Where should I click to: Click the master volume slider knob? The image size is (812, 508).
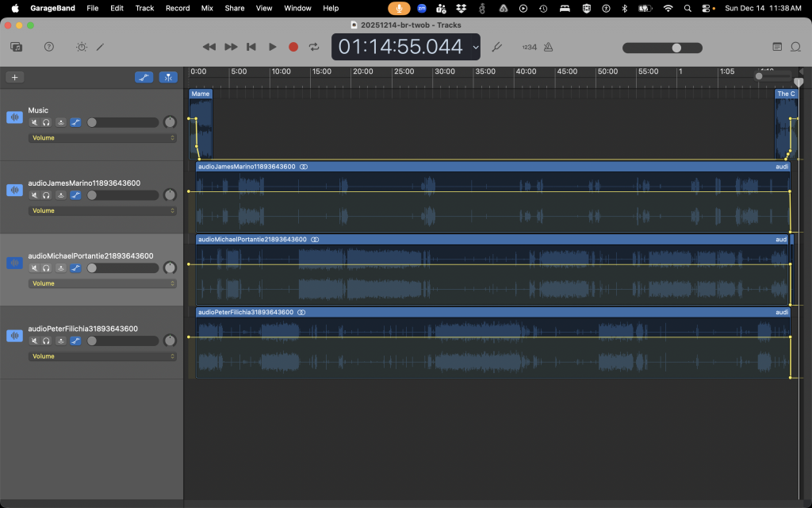676,48
